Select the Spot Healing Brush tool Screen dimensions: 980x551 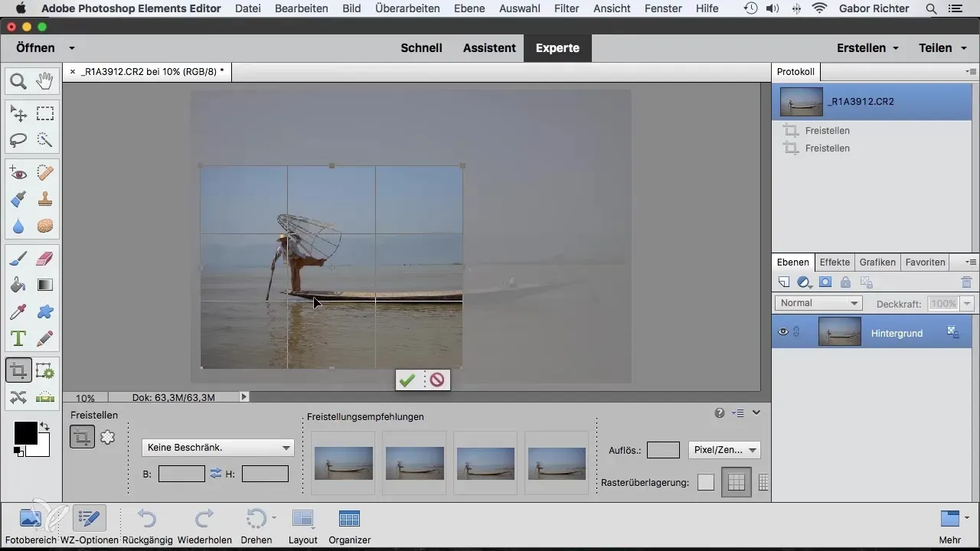(x=45, y=174)
